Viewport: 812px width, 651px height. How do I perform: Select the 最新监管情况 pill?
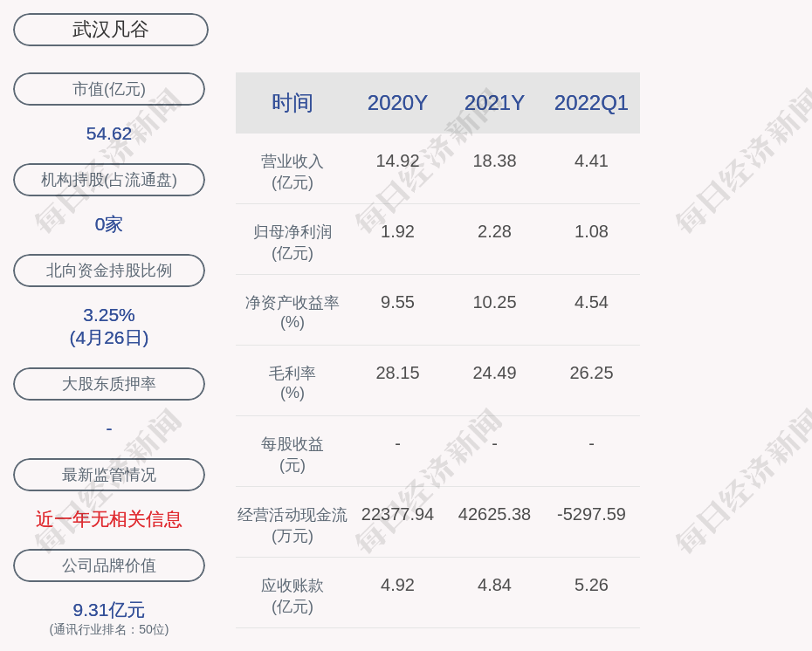(x=109, y=475)
